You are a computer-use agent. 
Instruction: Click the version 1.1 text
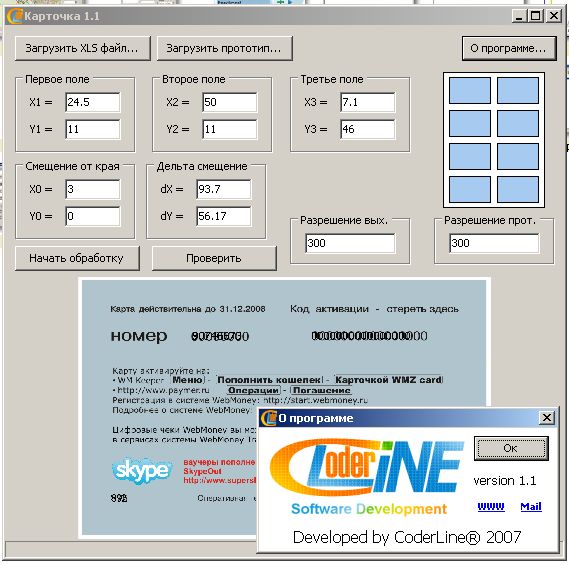pyautogui.click(x=505, y=481)
